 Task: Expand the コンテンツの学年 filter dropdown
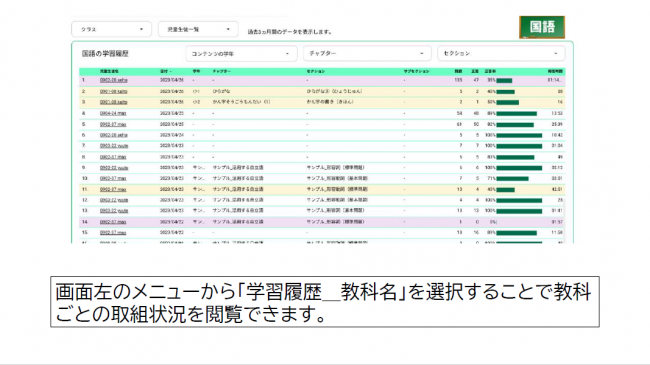[241, 54]
